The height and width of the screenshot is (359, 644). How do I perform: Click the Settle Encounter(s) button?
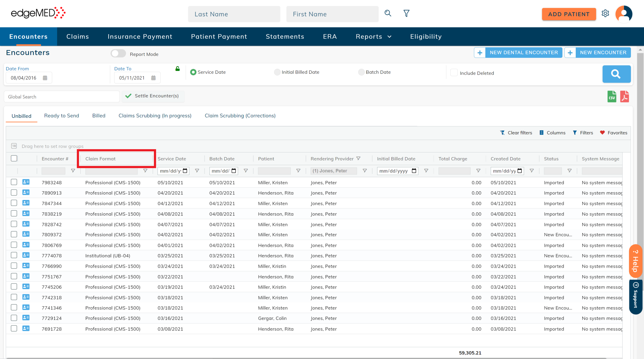[153, 96]
